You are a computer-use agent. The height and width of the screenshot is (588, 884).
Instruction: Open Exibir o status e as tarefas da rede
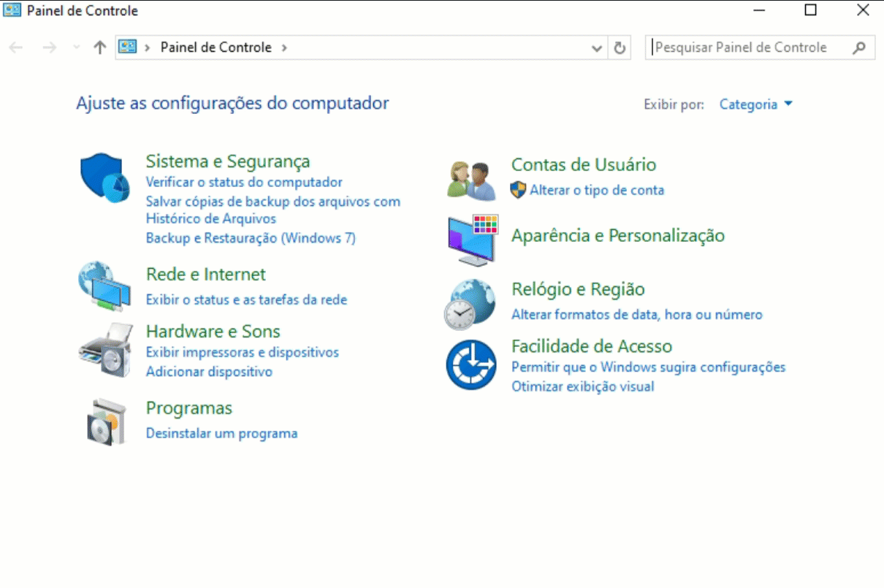pos(246,299)
